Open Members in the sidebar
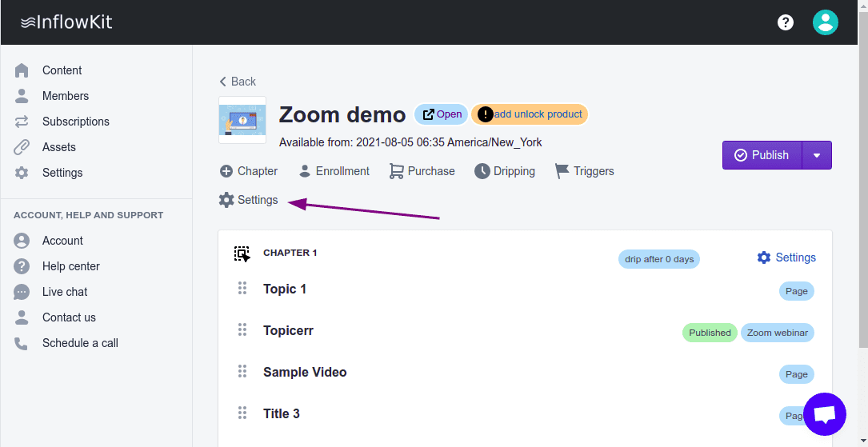This screenshot has height=447, width=868. point(66,96)
